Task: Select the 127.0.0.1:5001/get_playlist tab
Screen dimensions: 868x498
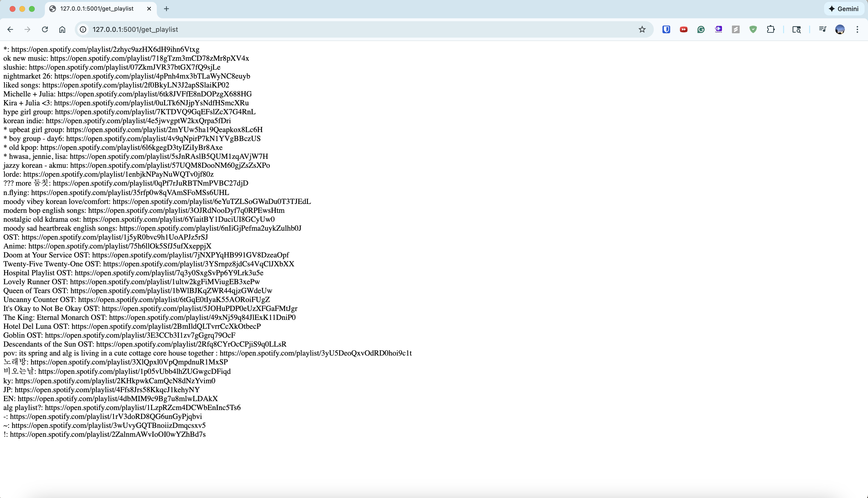Action: pyautogui.click(x=97, y=9)
